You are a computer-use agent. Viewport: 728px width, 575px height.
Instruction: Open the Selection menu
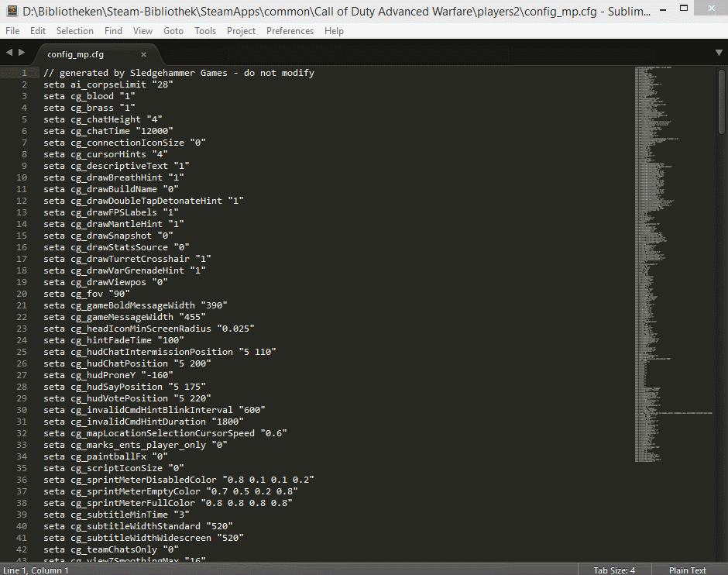pos(75,31)
